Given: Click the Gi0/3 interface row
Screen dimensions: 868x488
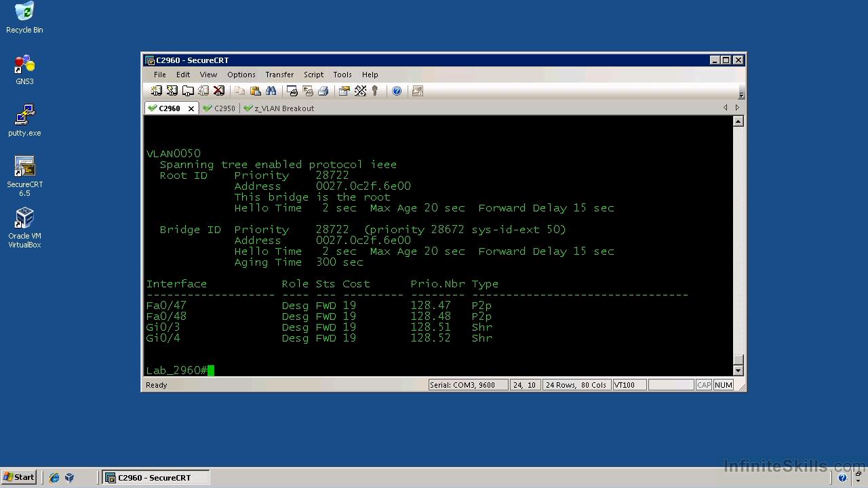Looking at the screenshot, I should coord(319,327).
